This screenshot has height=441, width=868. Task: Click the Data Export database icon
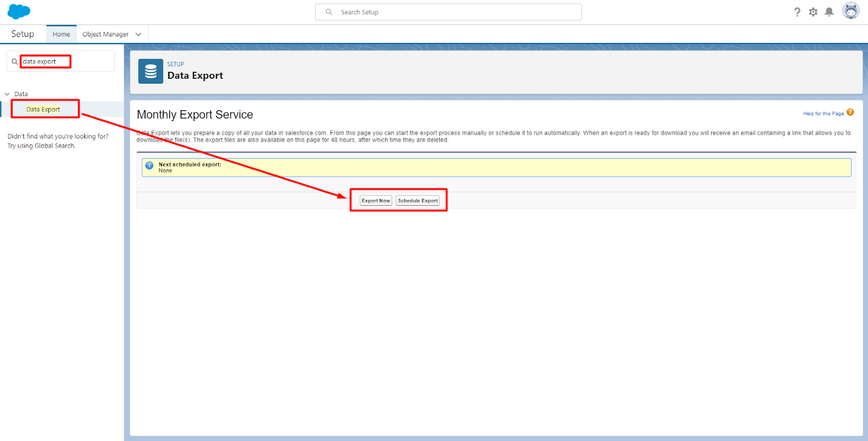point(151,71)
